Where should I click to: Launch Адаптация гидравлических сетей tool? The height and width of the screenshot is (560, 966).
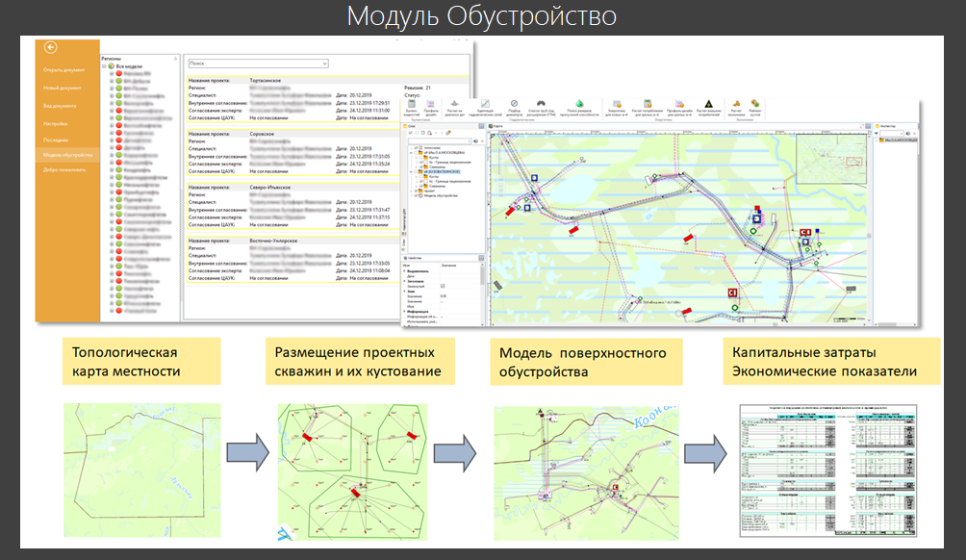click(486, 109)
